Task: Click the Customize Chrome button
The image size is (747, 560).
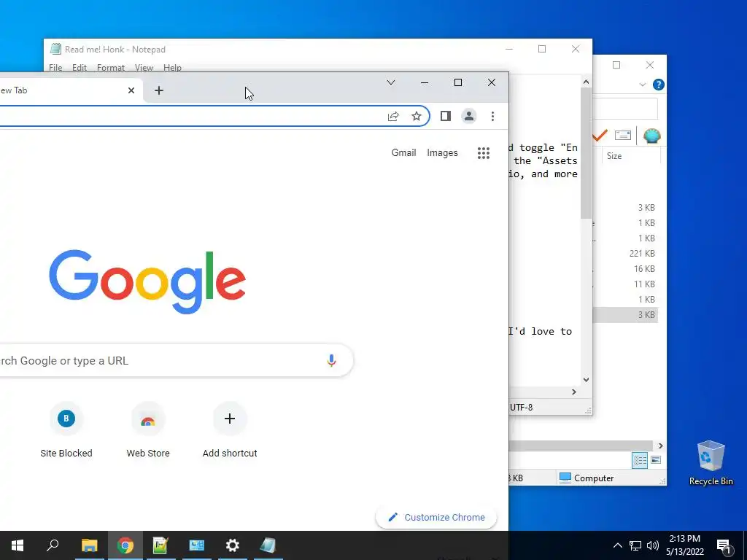Action: click(x=436, y=518)
